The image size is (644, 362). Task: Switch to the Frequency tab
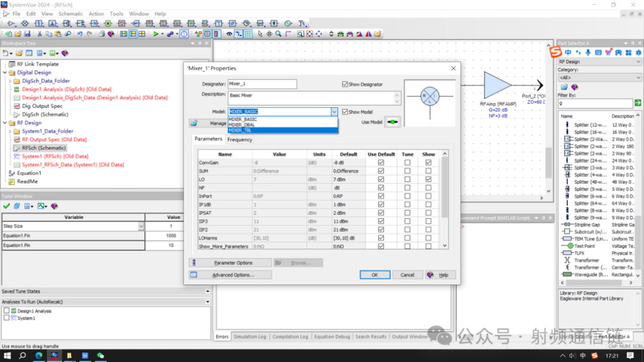tap(240, 140)
